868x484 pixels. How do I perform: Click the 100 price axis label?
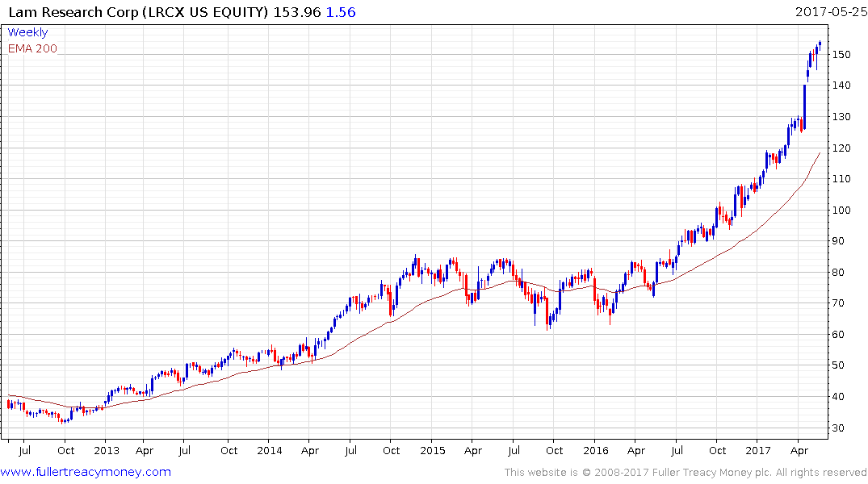[841, 211]
